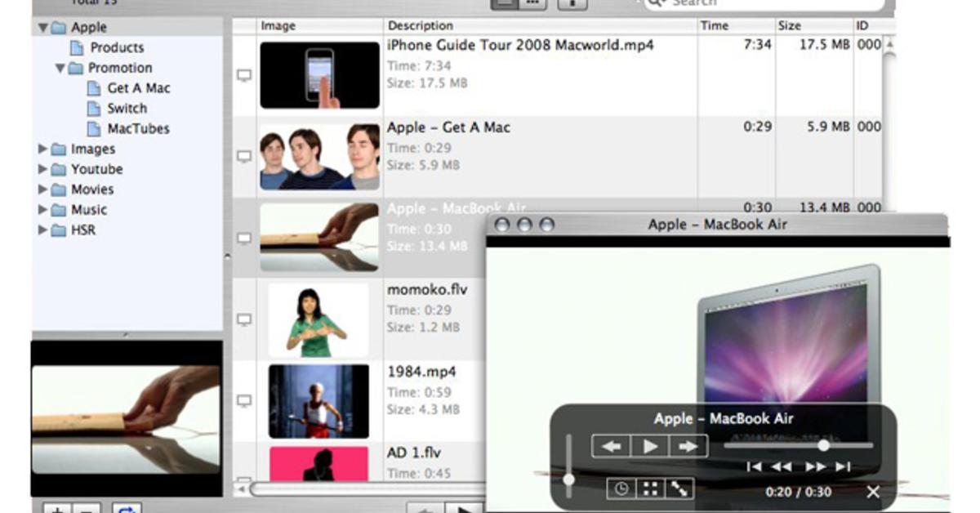Select the MacTubes playlist
980x513 pixels.
(139, 129)
